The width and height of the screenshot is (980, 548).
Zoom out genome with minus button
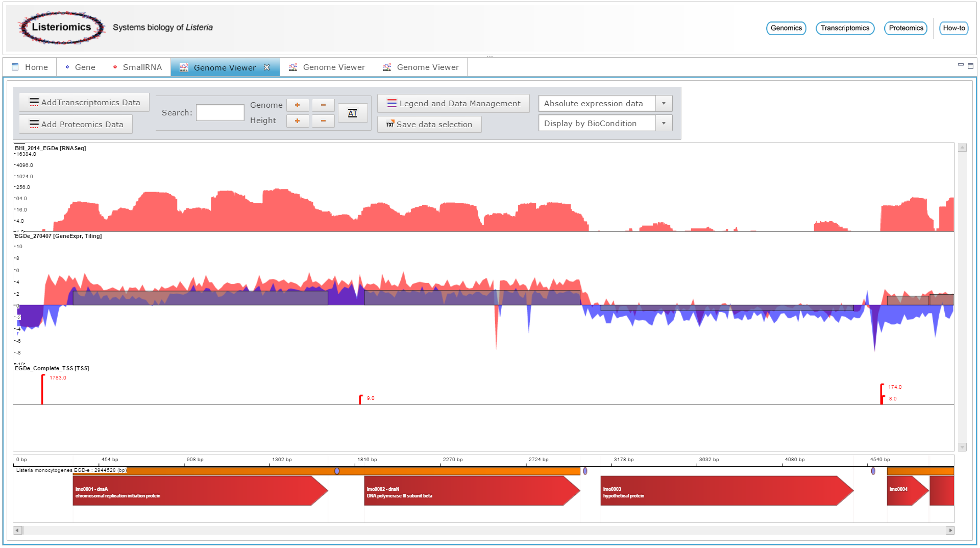[x=323, y=105]
